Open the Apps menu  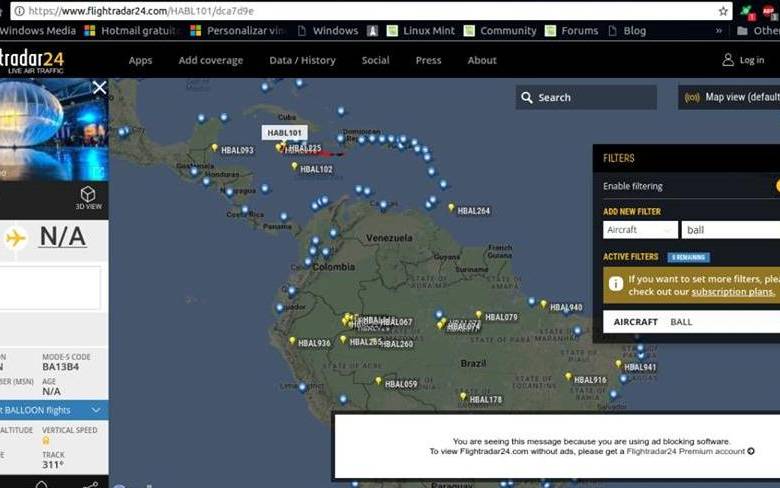(x=140, y=60)
